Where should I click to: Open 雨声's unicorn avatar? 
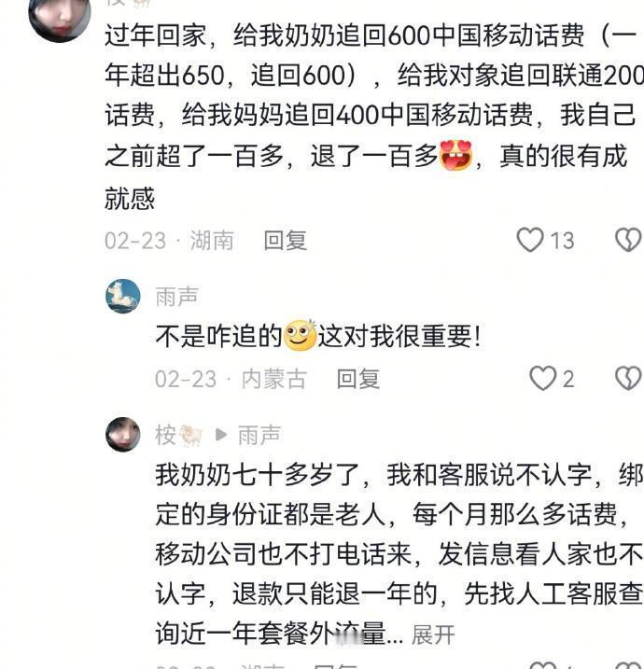123,296
